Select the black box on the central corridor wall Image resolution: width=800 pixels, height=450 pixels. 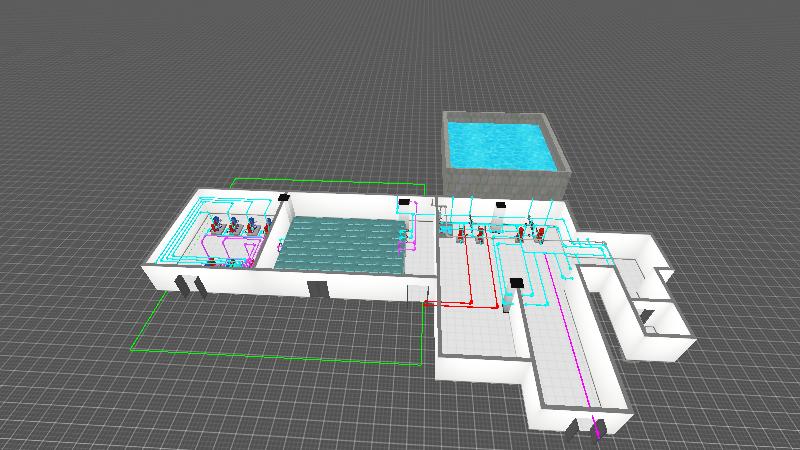pos(517,284)
